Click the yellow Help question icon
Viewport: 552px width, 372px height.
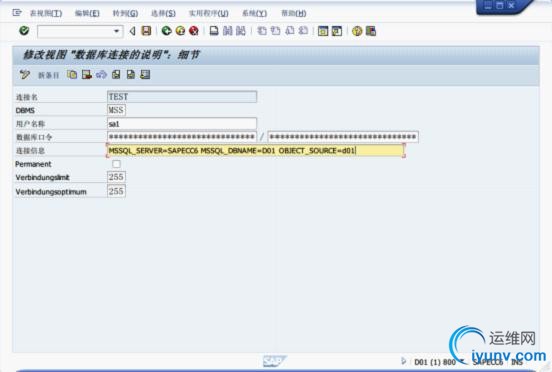click(357, 31)
